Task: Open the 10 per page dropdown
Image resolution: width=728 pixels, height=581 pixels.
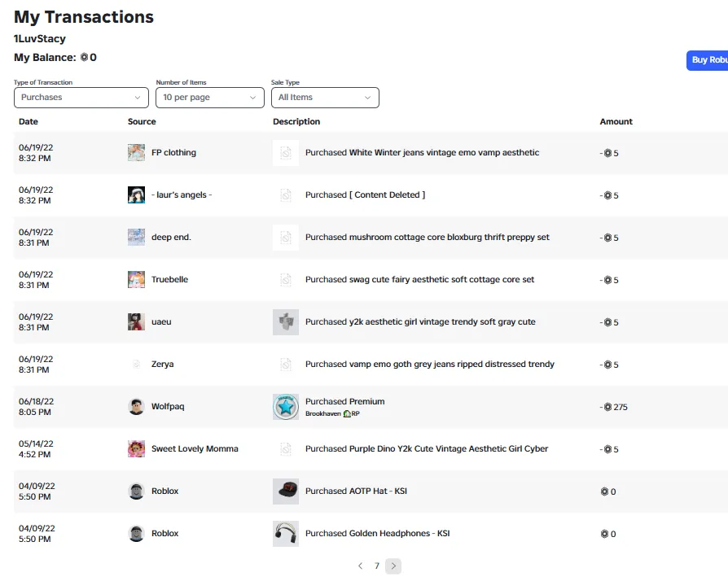Action: (210, 98)
